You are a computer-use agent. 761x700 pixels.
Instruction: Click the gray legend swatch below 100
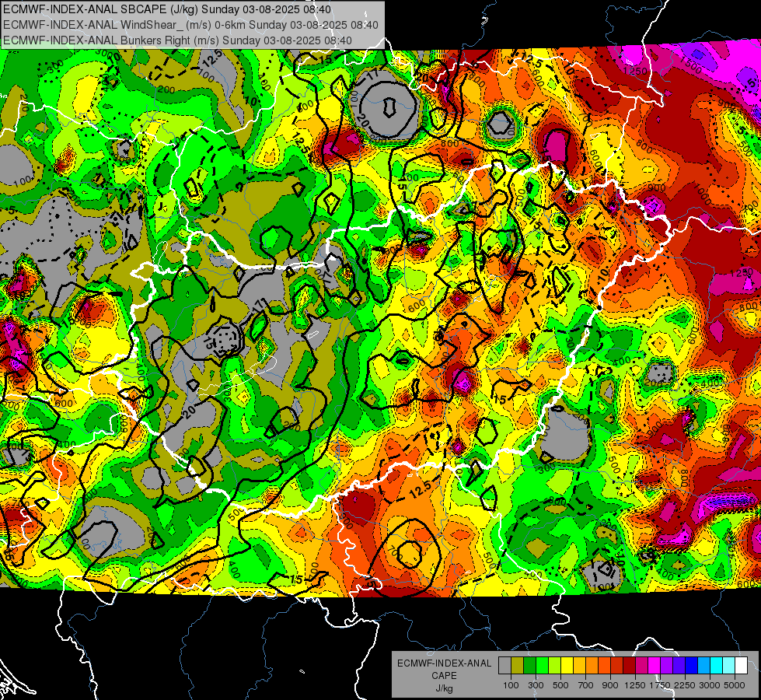[x=504, y=666]
